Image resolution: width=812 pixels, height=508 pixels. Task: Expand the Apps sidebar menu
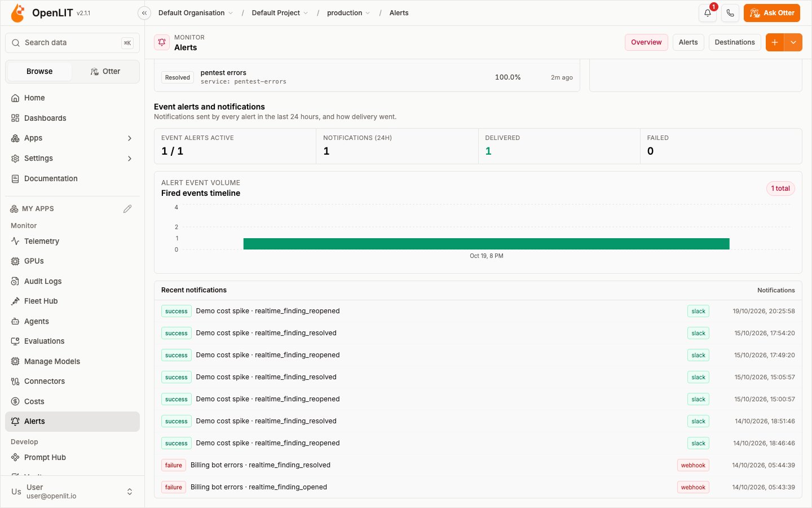click(x=72, y=138)
